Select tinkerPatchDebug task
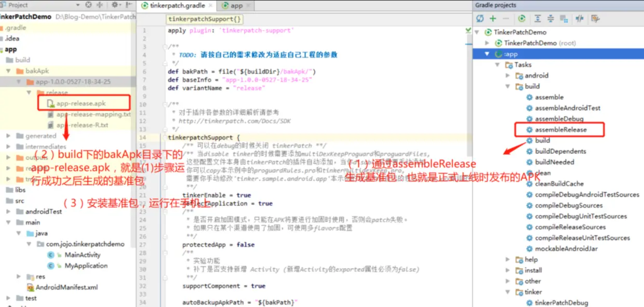Viewport: 644px width, 307px height. (557, 303)
